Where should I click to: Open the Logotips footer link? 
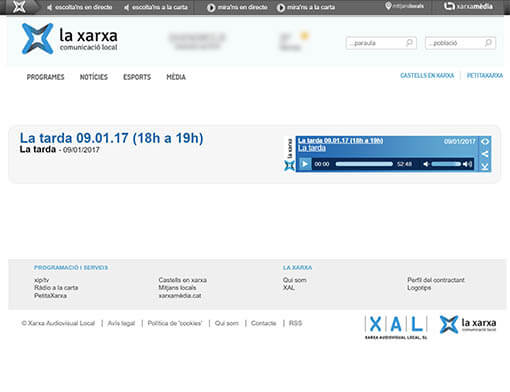point(419,288)
